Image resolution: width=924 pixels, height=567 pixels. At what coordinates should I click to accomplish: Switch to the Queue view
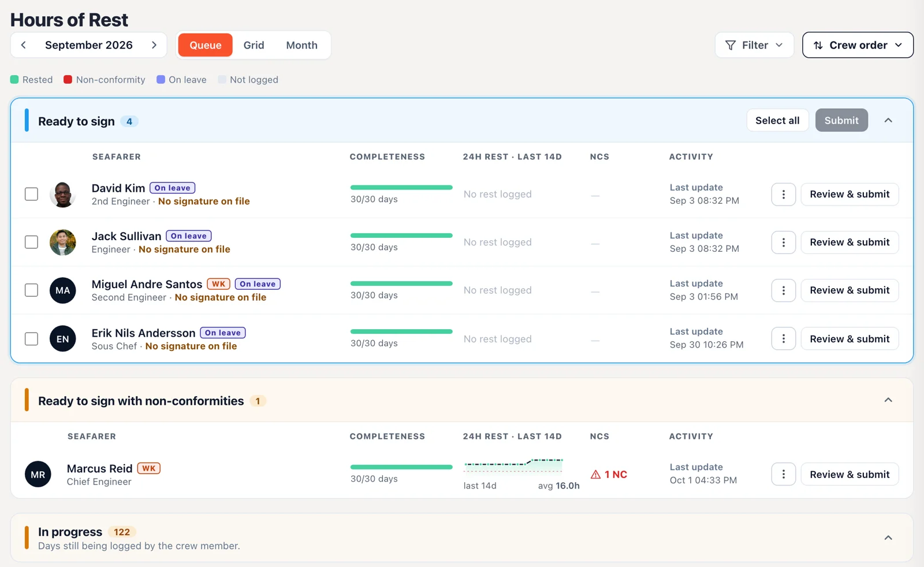(x=206, y=45)
